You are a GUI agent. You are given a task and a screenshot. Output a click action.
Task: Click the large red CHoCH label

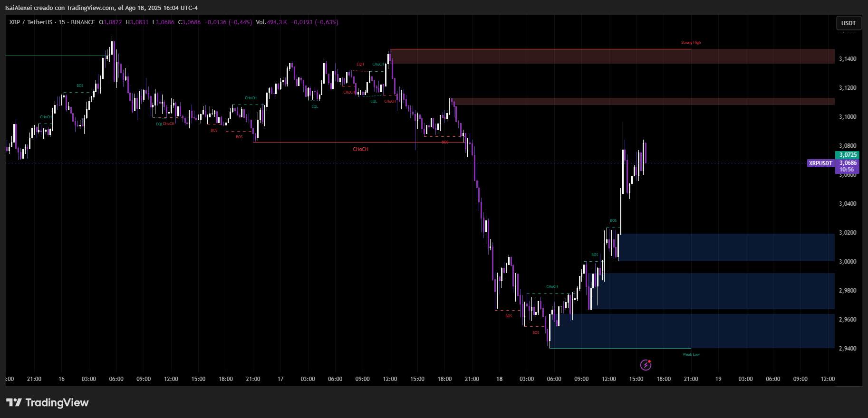pos(360,149)
